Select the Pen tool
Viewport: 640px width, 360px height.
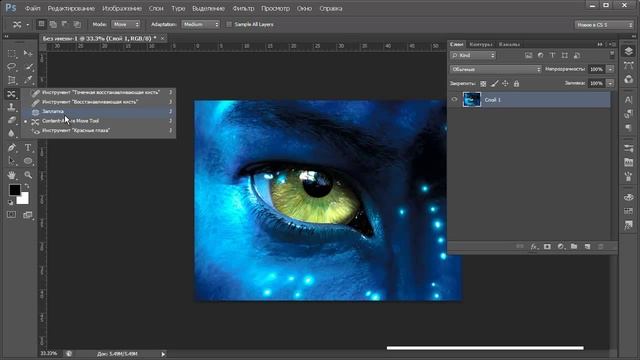12,147
